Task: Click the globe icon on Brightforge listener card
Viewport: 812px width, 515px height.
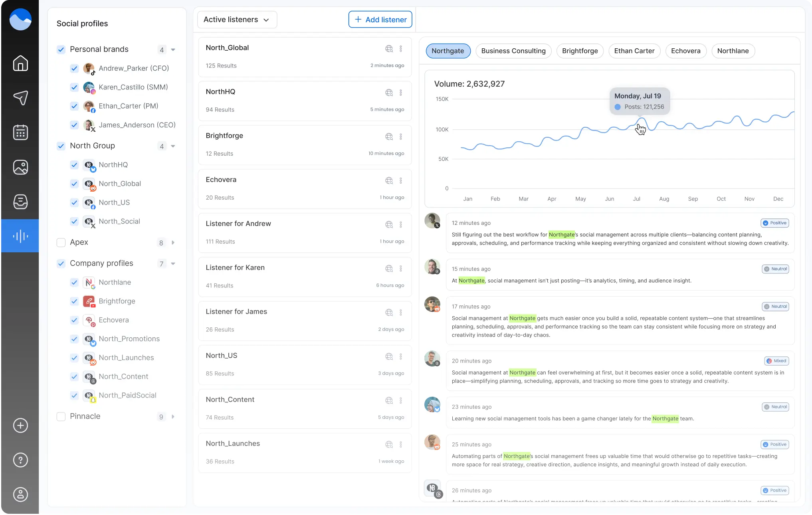Action: (389, 137)
